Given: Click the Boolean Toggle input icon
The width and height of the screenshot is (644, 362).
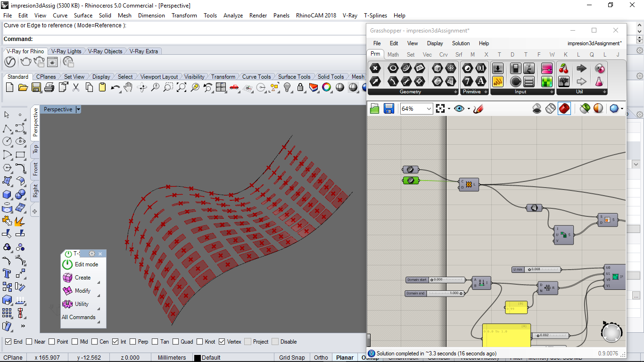Looking at the screenshot, I should pos(516,68).
